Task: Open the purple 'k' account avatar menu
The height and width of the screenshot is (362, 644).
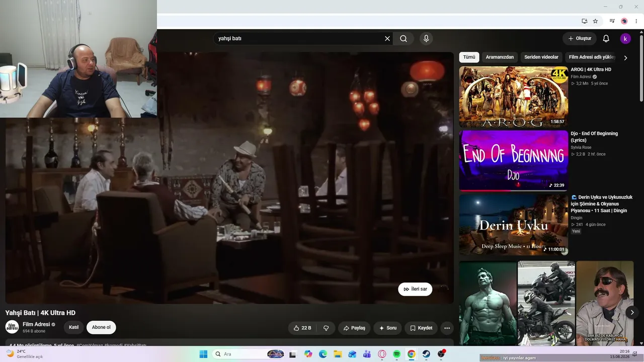Action: (625, 39)
